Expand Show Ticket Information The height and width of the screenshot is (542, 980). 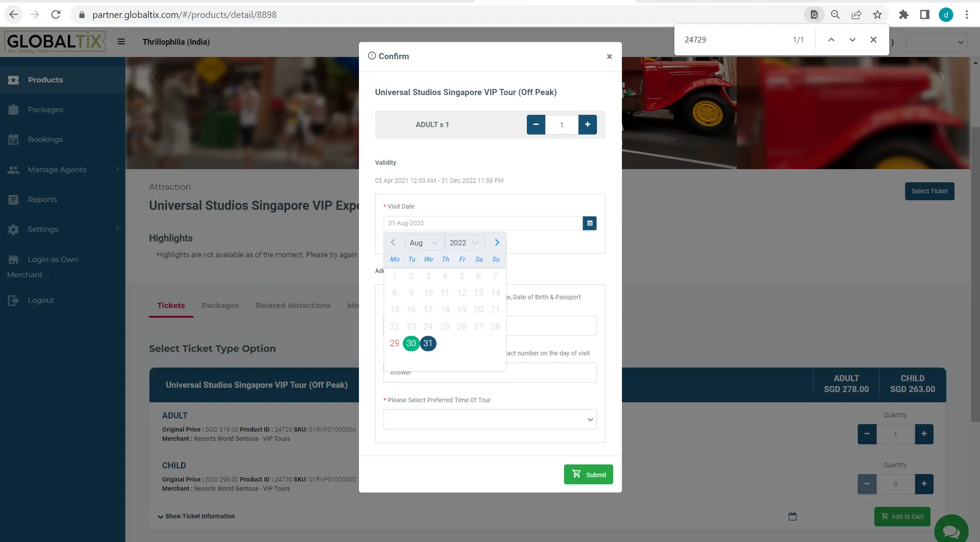(x=196, y=516)
